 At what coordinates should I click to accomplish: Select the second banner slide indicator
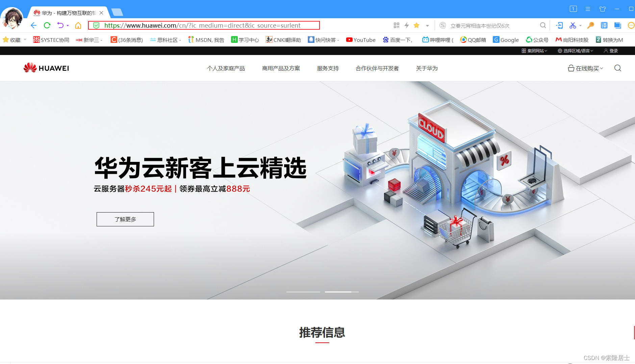coord(342,292)
